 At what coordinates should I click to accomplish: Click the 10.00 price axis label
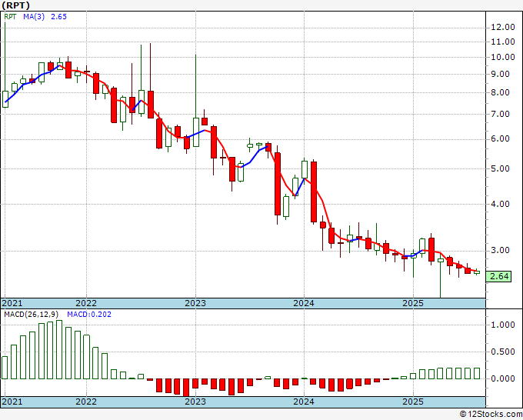[503, 58]
